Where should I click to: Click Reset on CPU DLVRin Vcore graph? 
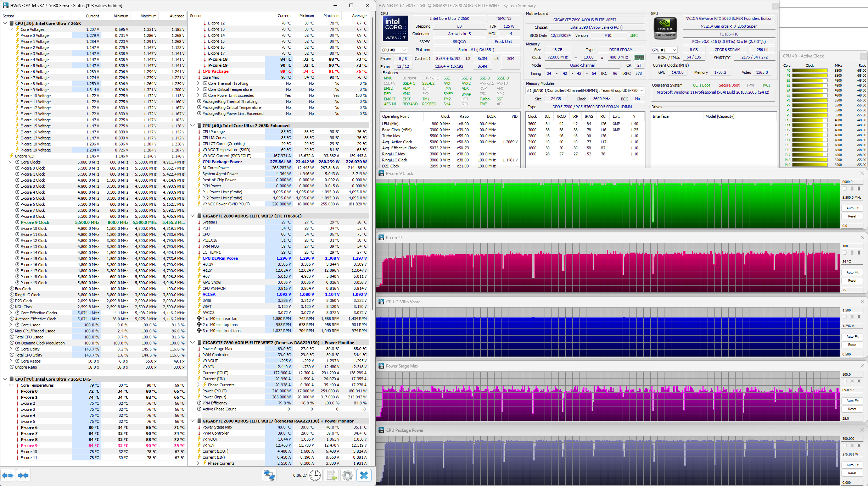coord(852,345)
